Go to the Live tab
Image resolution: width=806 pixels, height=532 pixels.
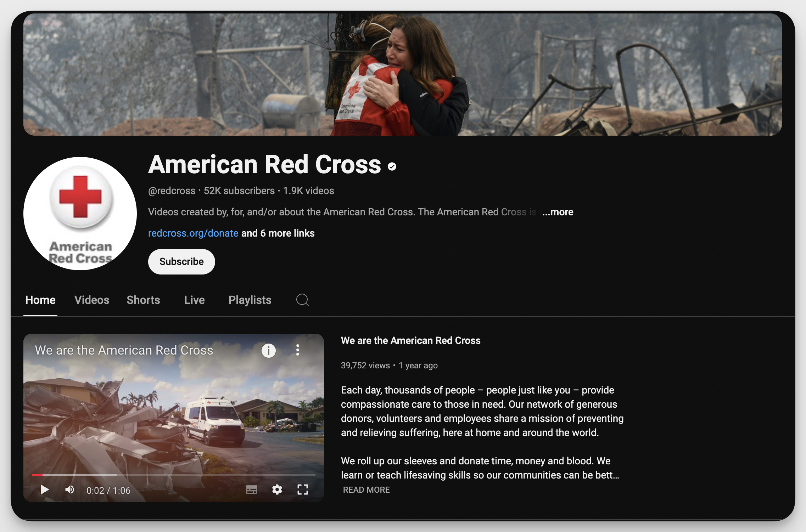coord(195,300)
